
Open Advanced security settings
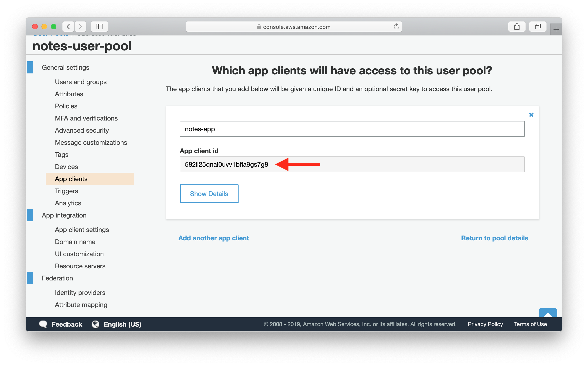[x=82, y=130]
